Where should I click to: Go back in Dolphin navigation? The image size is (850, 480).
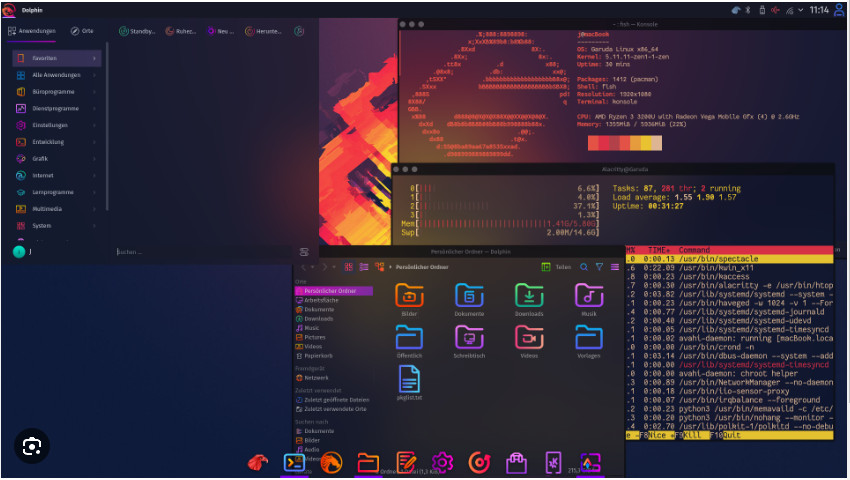coord(304,267)
